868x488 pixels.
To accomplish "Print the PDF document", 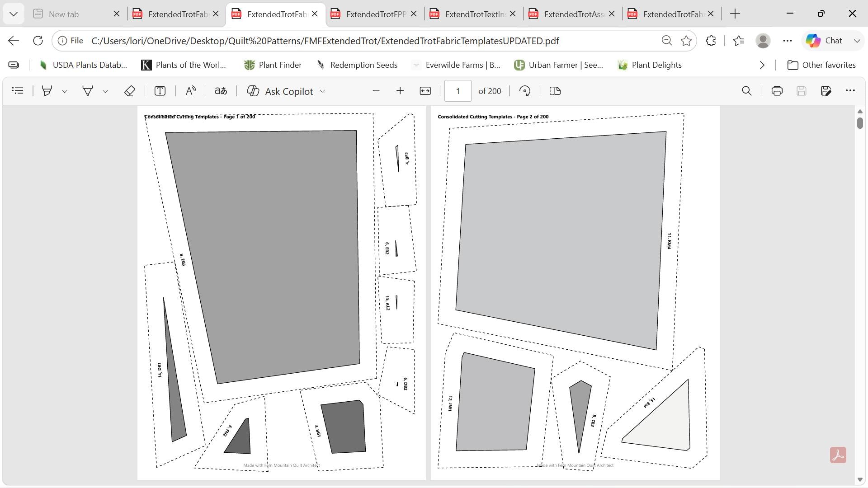I will pyautogui.click(x=777, y=91).
